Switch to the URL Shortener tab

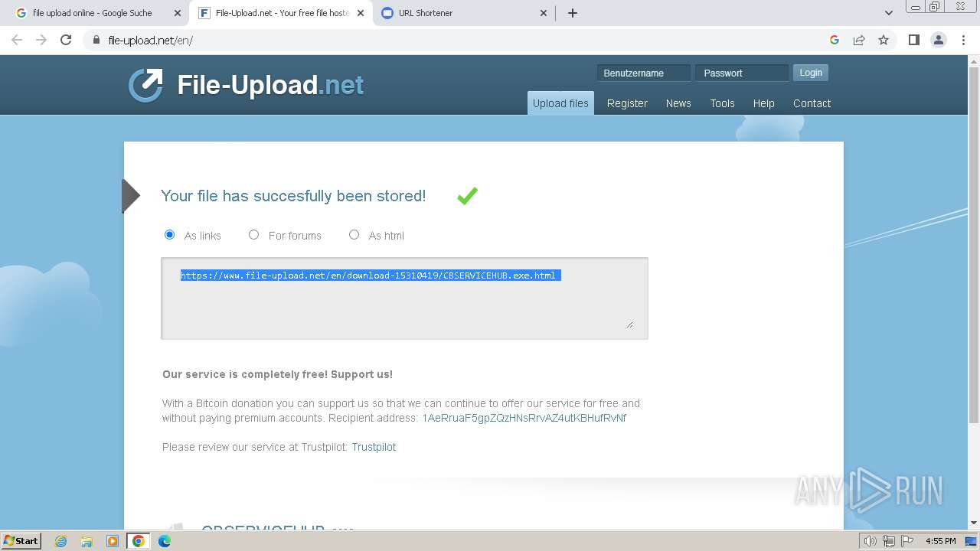[464, 13]
